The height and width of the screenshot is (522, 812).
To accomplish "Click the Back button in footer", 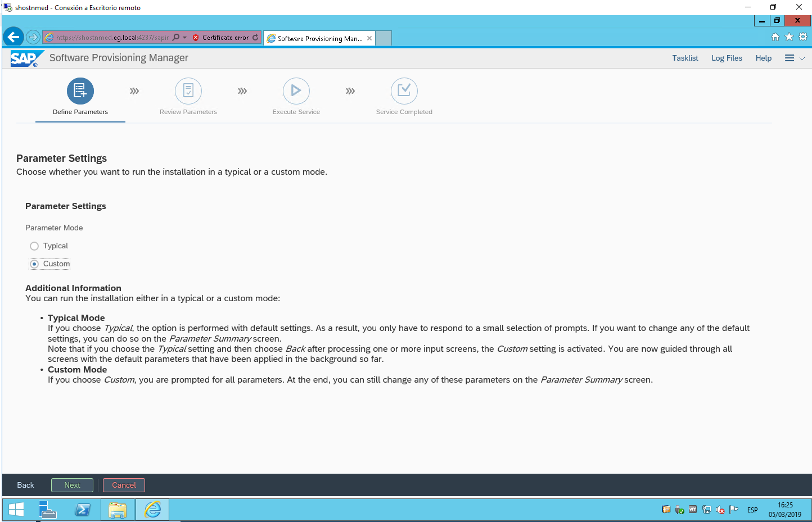I will tap(25, 485).
